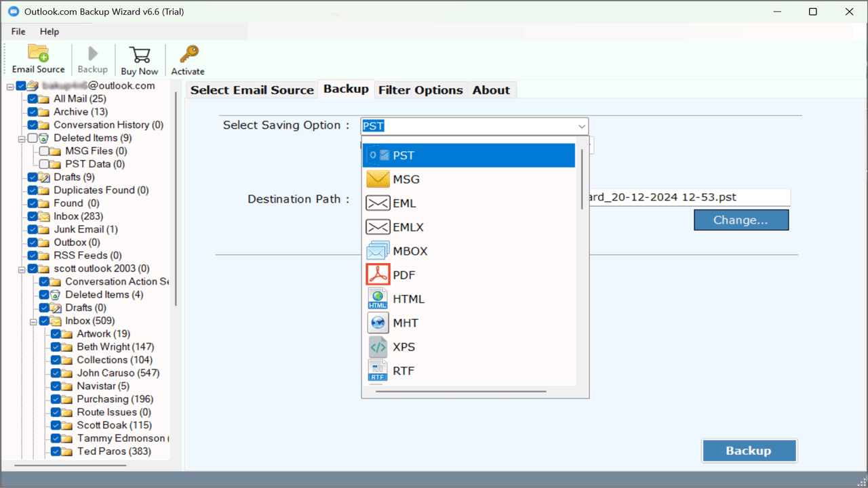This screenshot has height=488, width=868.
Task: Select RTF from saving options list
Action: click(x=469, y=371)
